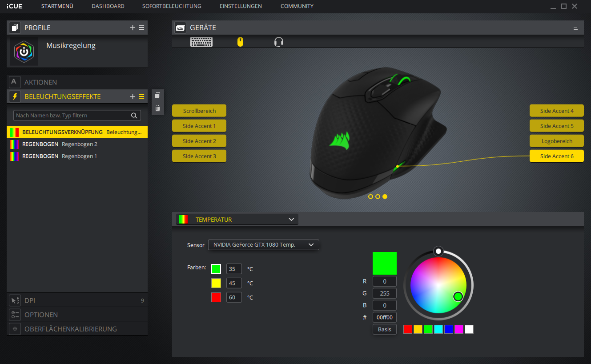Viewport: 591px width, 364px height.
Task: Click the Optionen sliders icon
Action: (x=15, y=315)
